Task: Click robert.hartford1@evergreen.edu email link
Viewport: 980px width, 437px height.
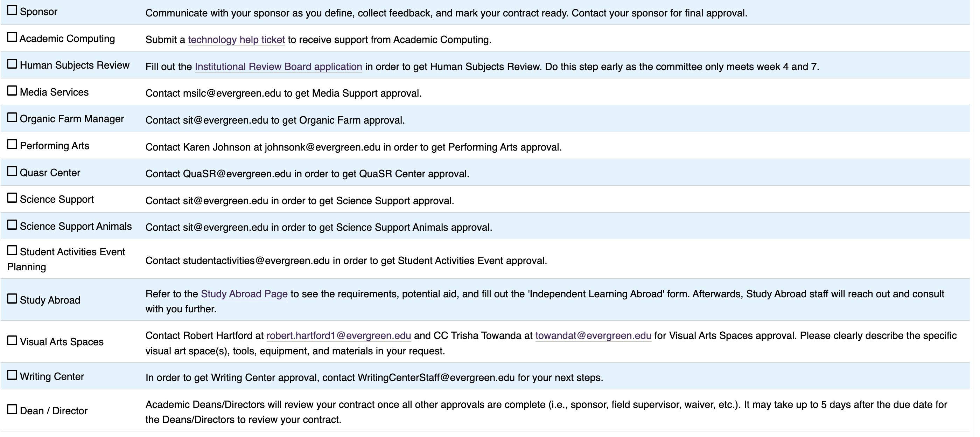Action: (338, 336)
